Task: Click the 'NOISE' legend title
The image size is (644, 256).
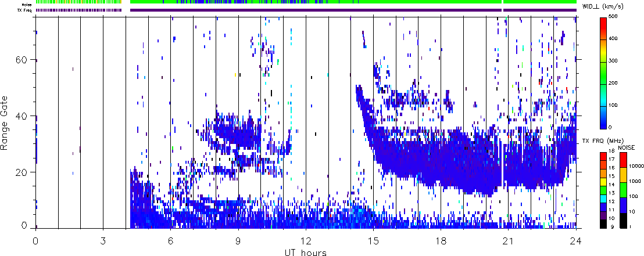Action: [627, 147]
